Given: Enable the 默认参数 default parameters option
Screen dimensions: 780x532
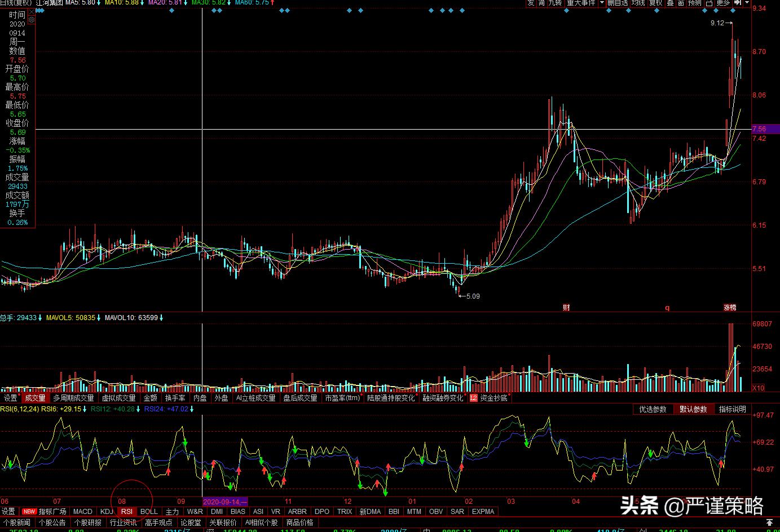Looking at the screenshot, I should (x=694, y=409).
